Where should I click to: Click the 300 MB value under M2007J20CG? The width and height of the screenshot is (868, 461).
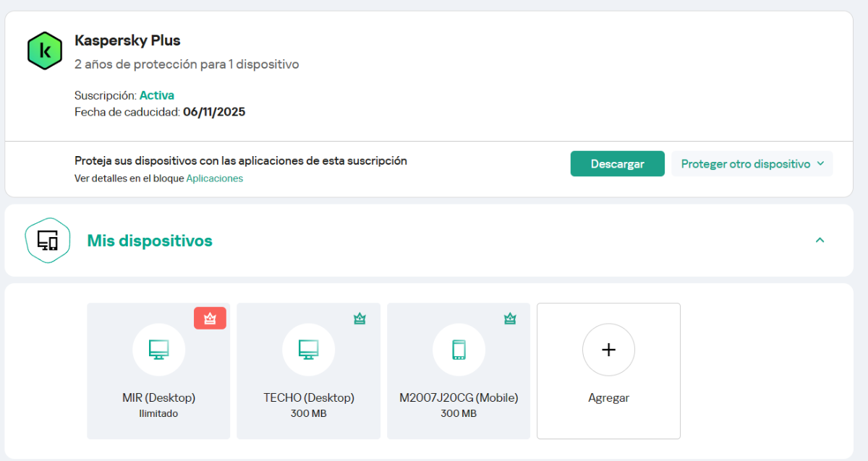(x=459, y=414)
